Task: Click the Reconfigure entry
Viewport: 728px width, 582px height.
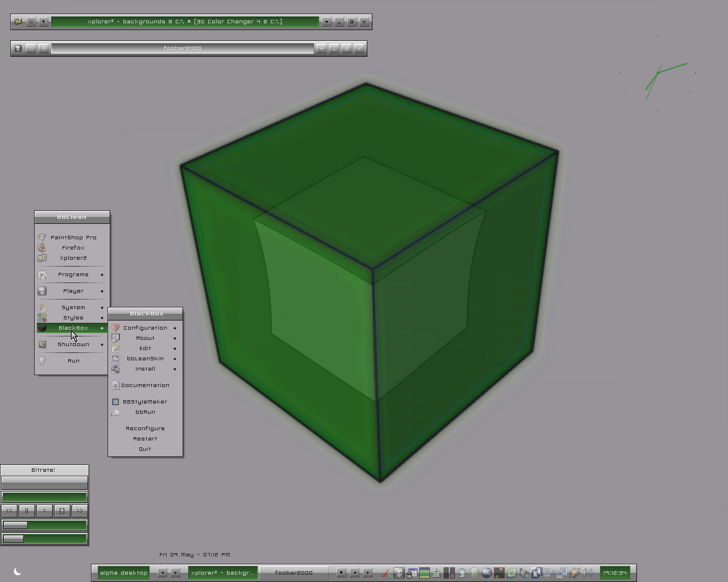Action: pos(144,428)
